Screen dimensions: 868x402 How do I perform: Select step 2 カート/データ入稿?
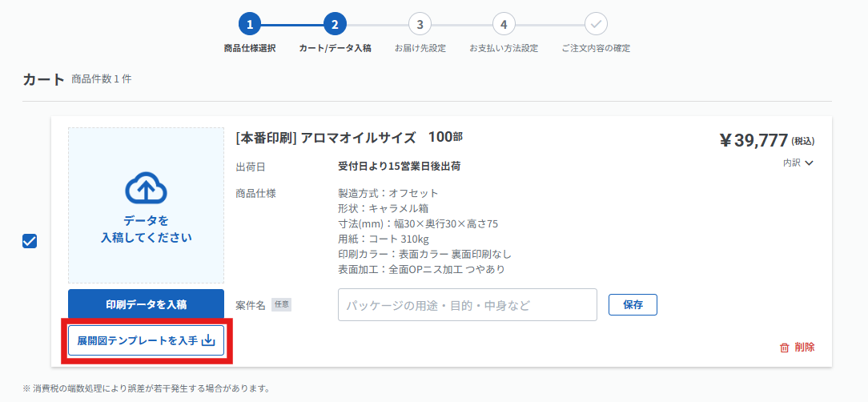point(335,24)
